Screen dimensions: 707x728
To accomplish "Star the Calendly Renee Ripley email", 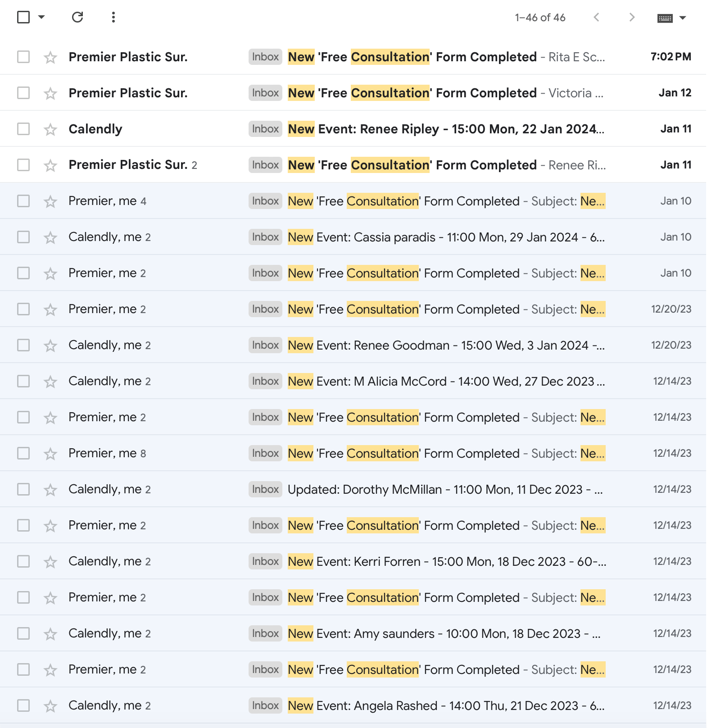I will (x=50, y=129).
